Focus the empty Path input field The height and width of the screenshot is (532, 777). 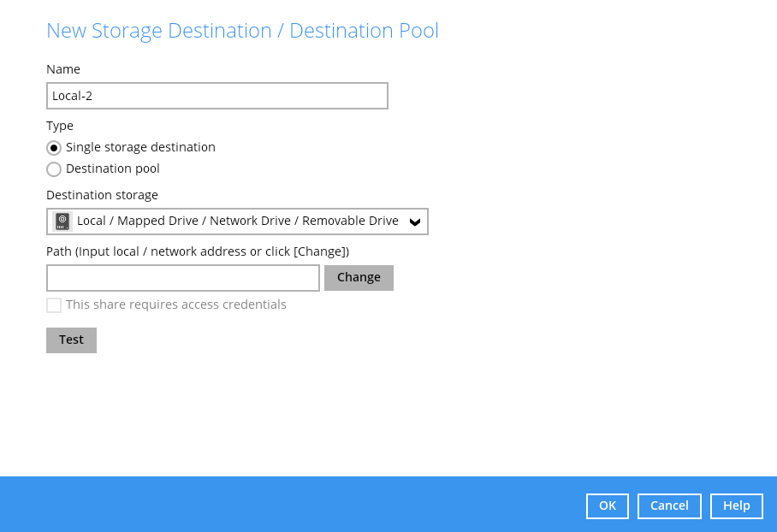182,278
